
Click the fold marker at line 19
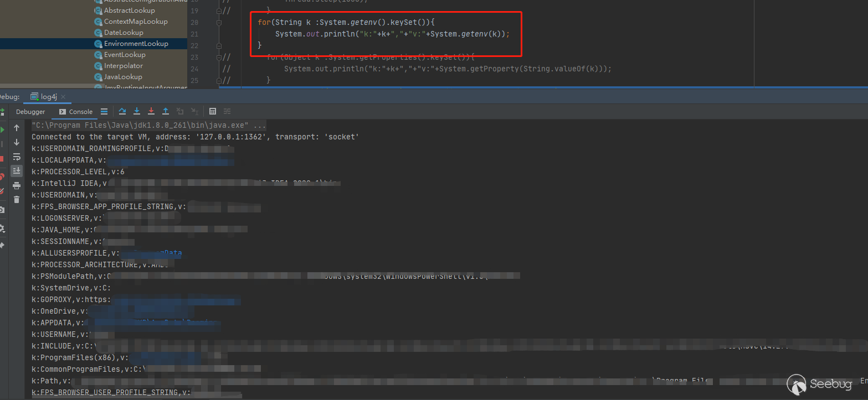point(220,11)
